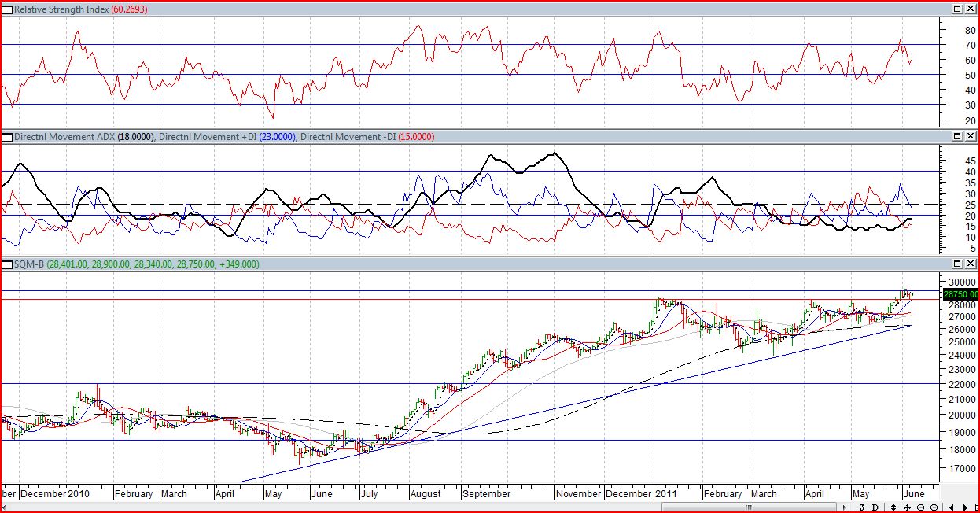This screenshot has width=980, height=513.
Task: Click the black right arrow beside zoom icons
Action: [965, 507]
